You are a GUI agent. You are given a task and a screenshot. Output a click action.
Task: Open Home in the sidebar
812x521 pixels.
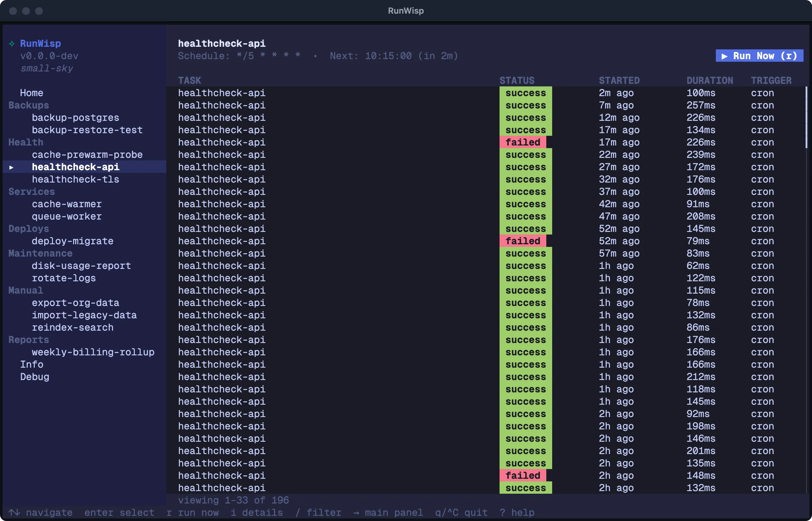[32, 93]
